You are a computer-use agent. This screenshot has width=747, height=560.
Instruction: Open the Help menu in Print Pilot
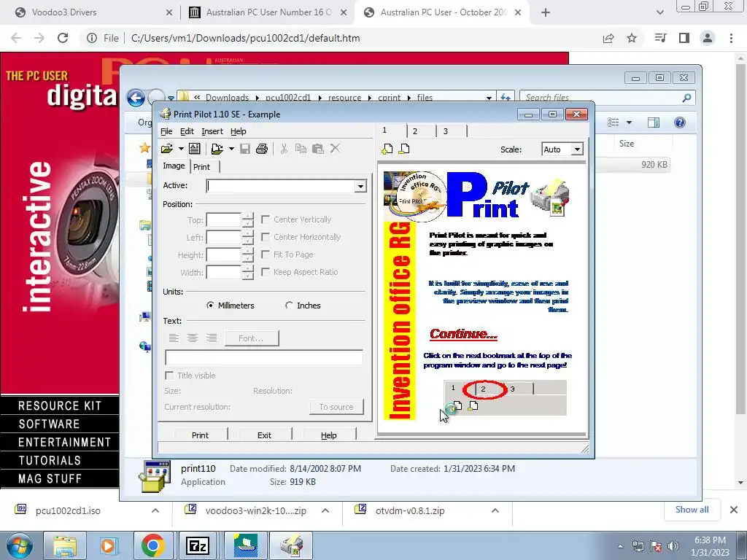239,131
